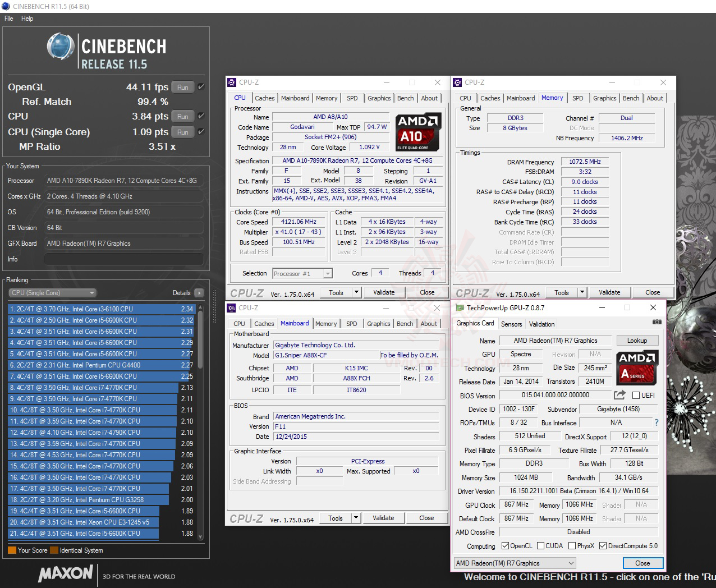716x588 pixels.
Task: Open the Cinebench File menu
Action: [9, 19]
